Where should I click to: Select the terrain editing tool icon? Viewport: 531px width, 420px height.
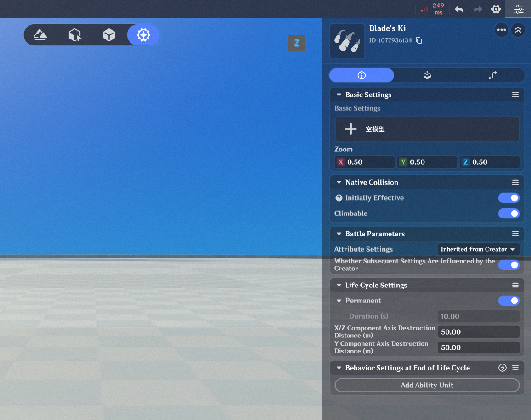point(40,35)
